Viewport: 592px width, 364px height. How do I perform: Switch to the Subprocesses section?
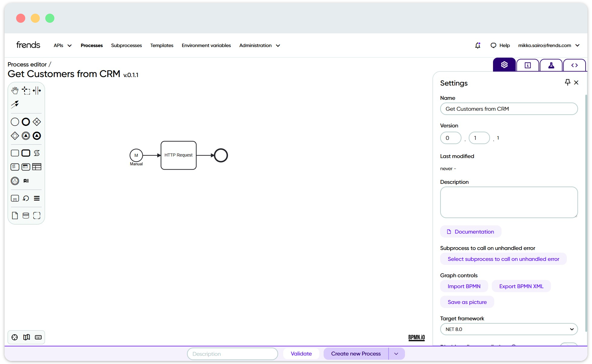pyautogui.click(x=126, y=45)
